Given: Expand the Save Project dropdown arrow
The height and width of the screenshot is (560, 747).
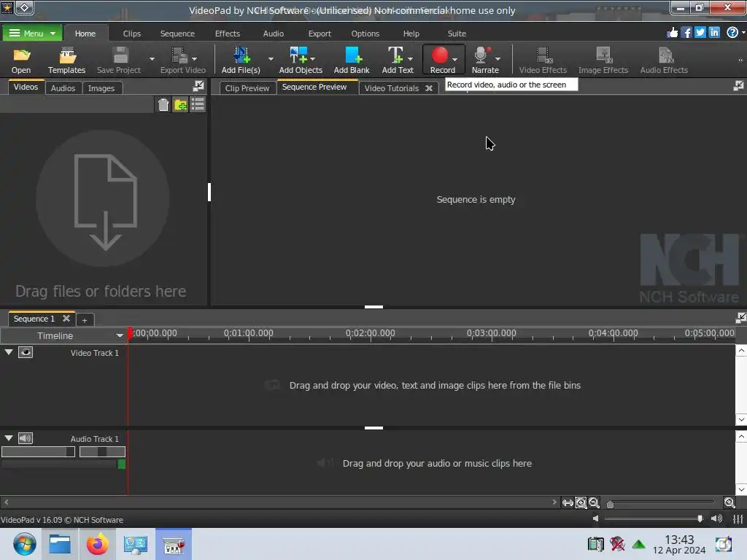Looking at the screenshot, I should click(x=152, y=59).
